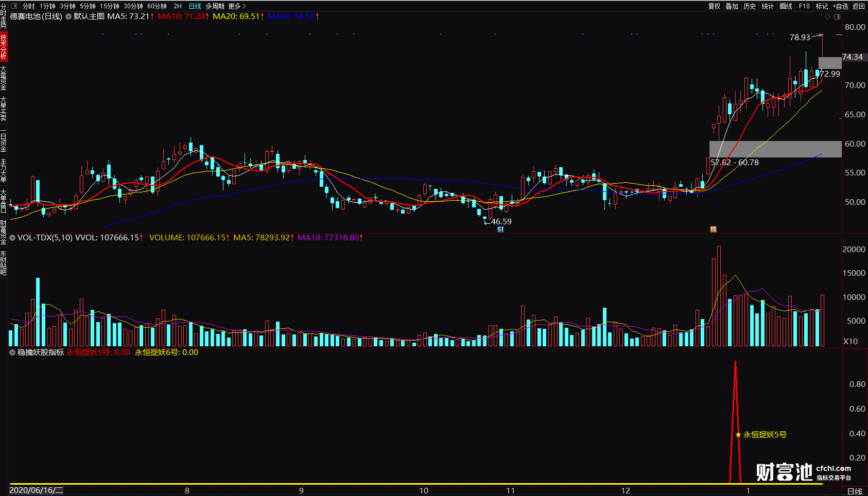Click the 标记 mark button
868x496 pixels.
point(822,6)
